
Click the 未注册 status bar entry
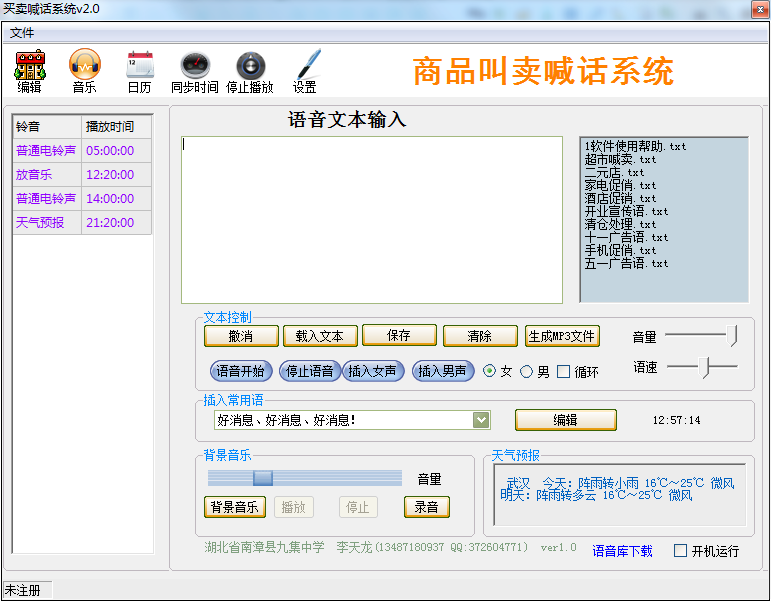(27, 590)
